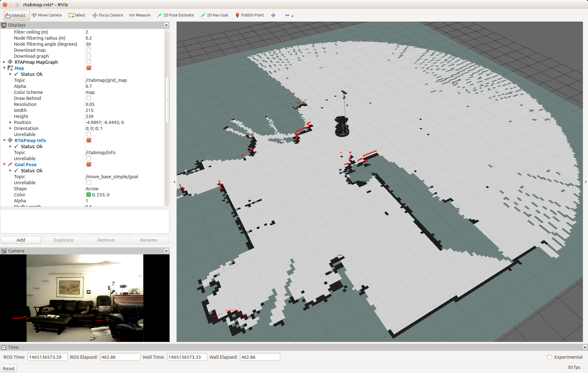Click the Camera panel icon
588x373 pixels.
click(x=4, y=251)
